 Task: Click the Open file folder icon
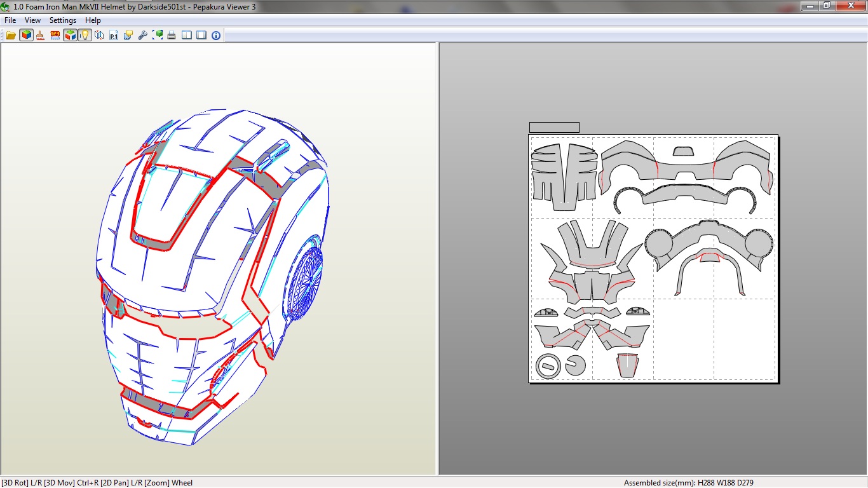pos(11,35)
